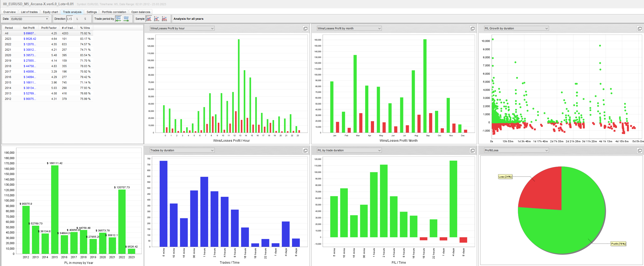Viewport: 644px width, 266px height.
Task: Go to the Settings tab
Action: pyautogui.click(x=92, y=12)
